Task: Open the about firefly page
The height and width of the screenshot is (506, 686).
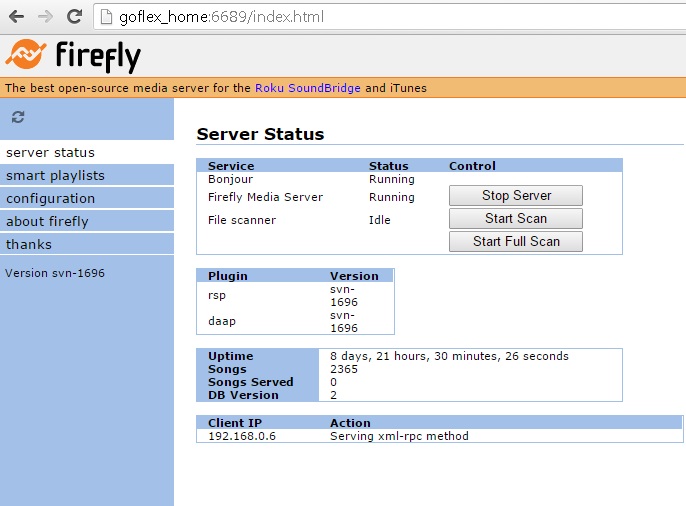Action: pyautogui.click(x=87, y=221)
